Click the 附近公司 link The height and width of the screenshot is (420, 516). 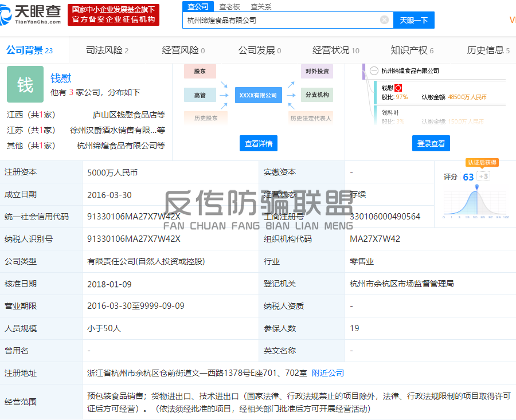(328, 373)
